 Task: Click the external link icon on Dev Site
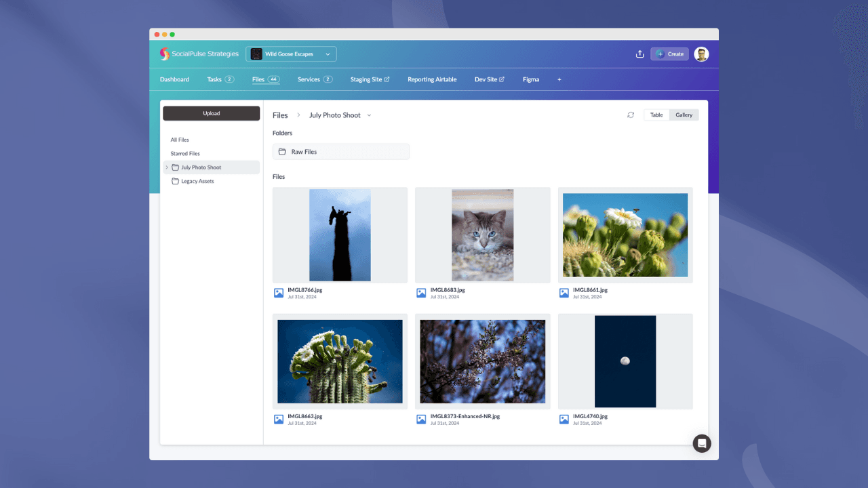coord(502,79)
